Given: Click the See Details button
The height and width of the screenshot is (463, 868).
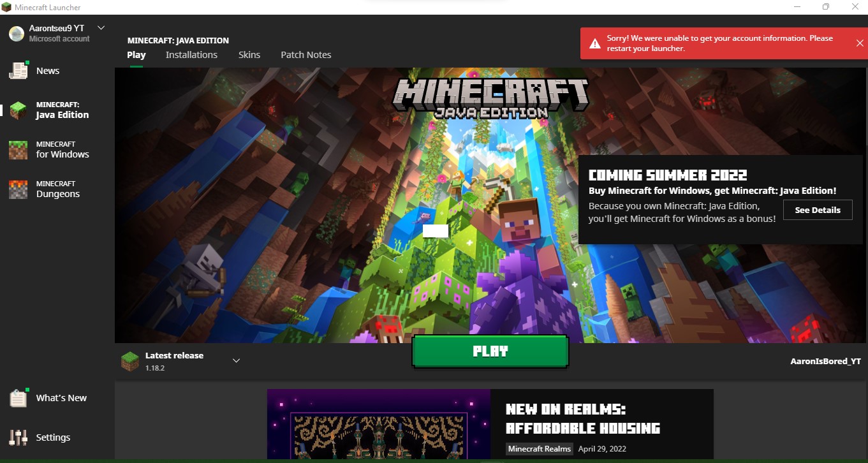Looking at the screenshot, I should (x=818, y=210).
